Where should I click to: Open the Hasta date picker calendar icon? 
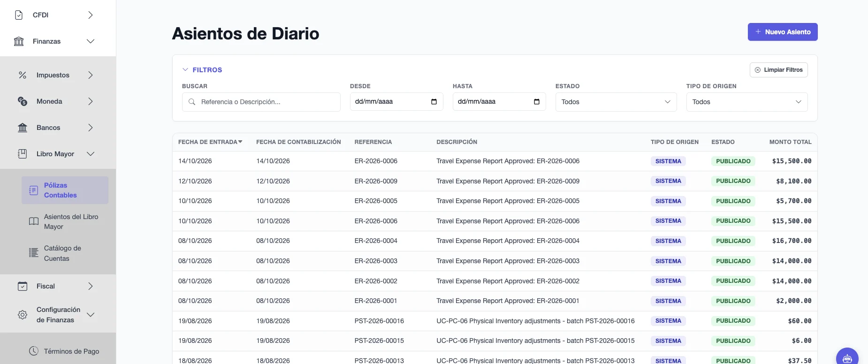pos(537,102)
